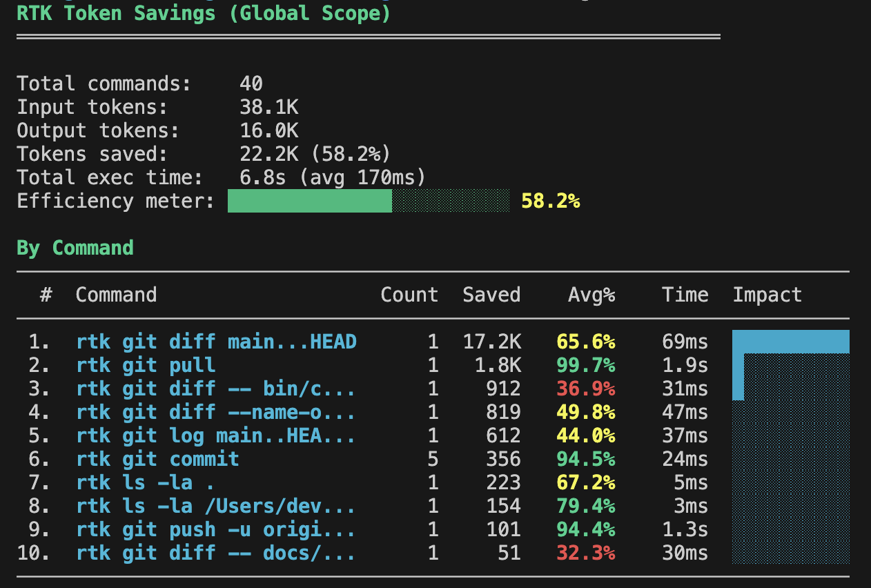Click the saved value 912
The width and height of the screenshot is (871, 588).
point(503,389)
